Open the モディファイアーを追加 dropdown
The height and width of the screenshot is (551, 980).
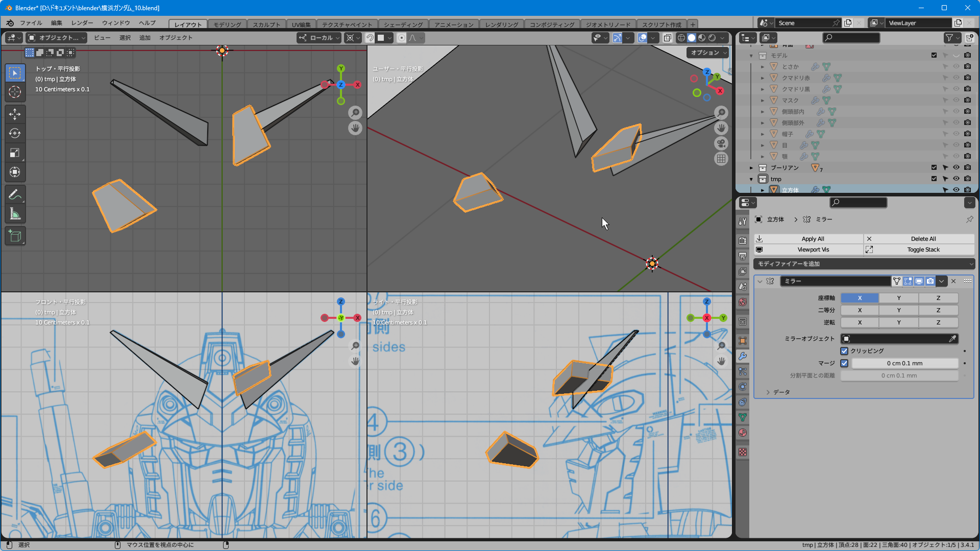pyautogui.click(x=864, y=264)
